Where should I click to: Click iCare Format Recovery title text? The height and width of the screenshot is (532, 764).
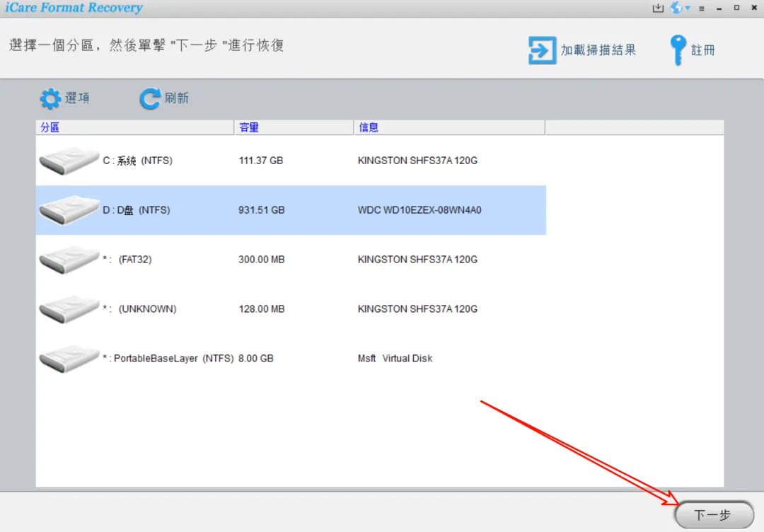click(74, 8)
